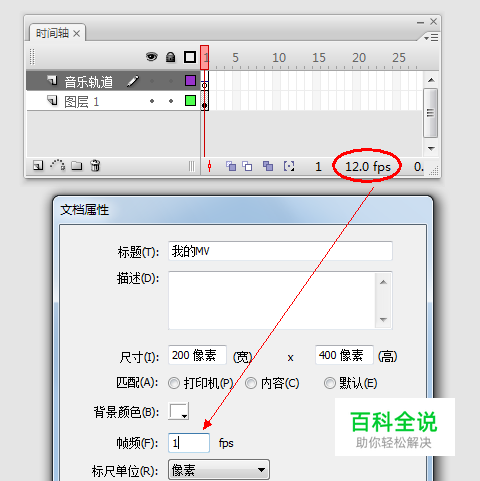Screen dimensions: 480x481
Task: Click the lock all layers icon
Action: click(171, 57)
